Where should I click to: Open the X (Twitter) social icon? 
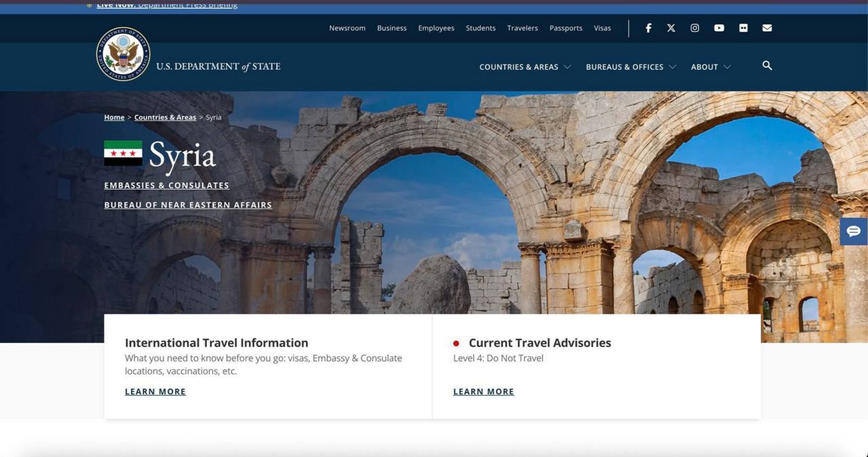[x=671, y=28]
